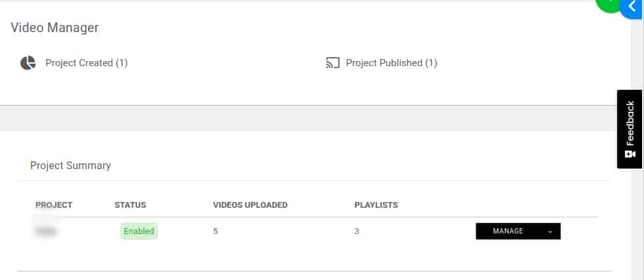Click the pie chart icon beside Project Created
The height and width of the screenshot is (280, 644).
click(28, 63)
